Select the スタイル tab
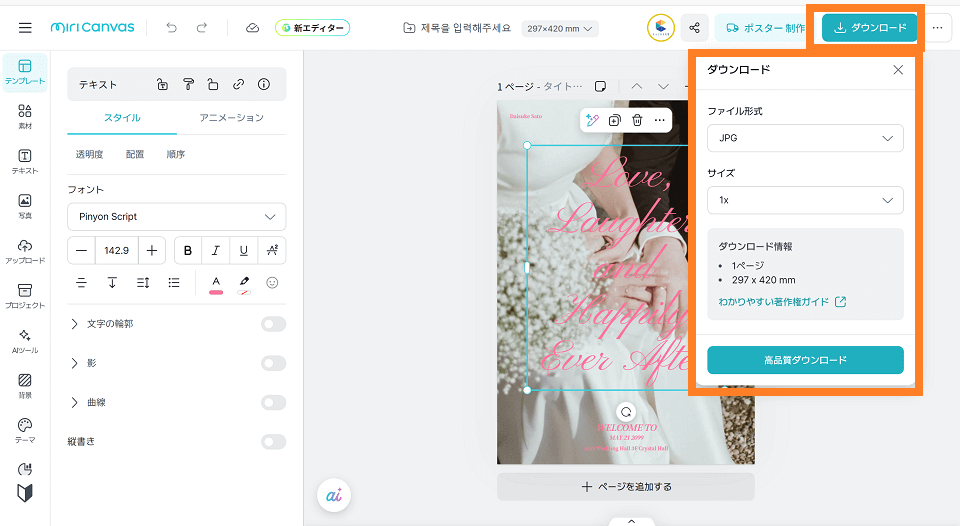The height and width of the screenshot is (526, 960). [122, 118]
